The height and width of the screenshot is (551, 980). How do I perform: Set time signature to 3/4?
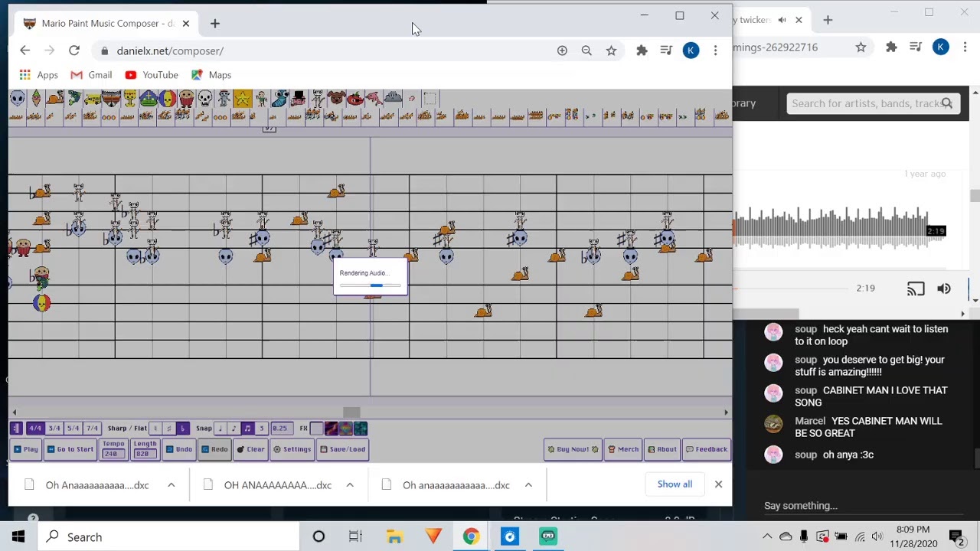tap(54, 429)
